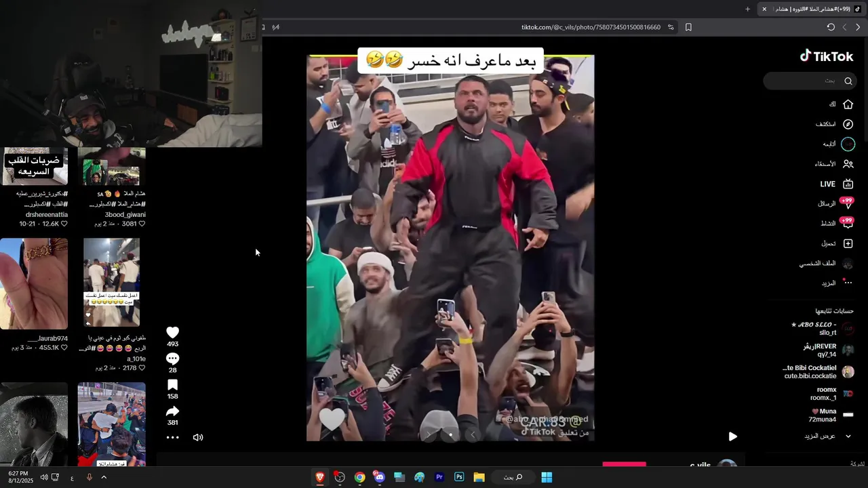Screen dimensions: 868x488
Task: Open the post's three-dot options menu
Action: pyautogui.click(x=173, y=437)
